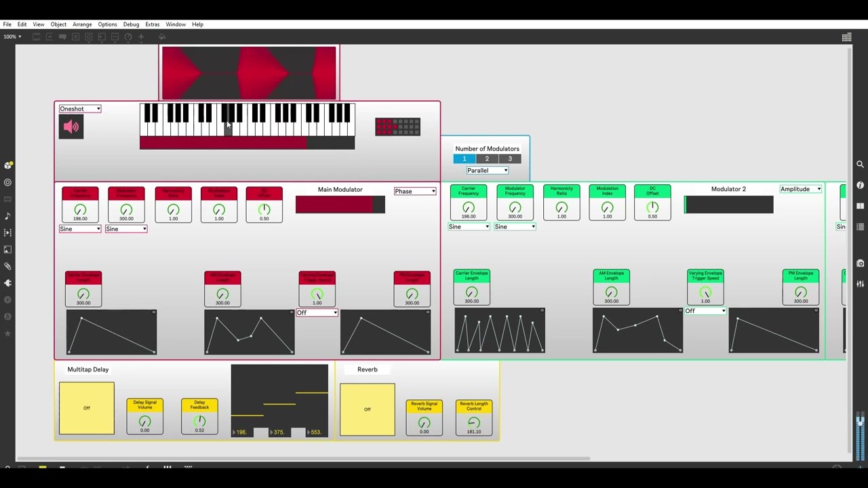Open Sine dropdown under green Carrier Frequency

469,226
